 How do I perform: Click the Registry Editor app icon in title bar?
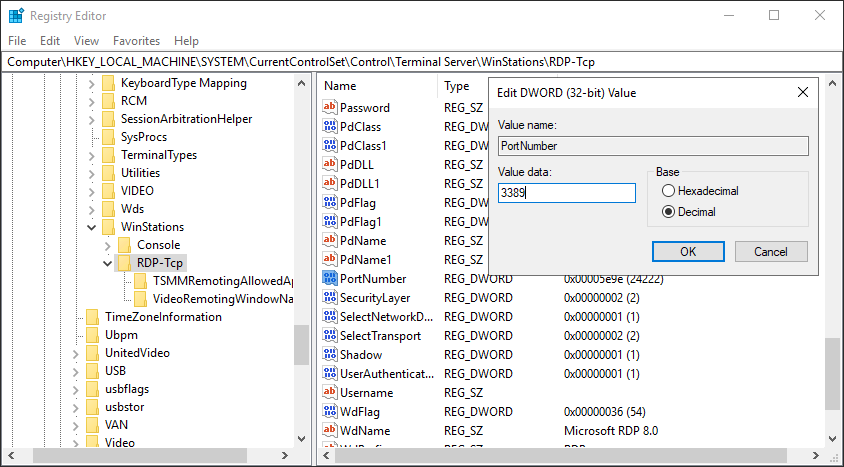(x=16, y=16)
